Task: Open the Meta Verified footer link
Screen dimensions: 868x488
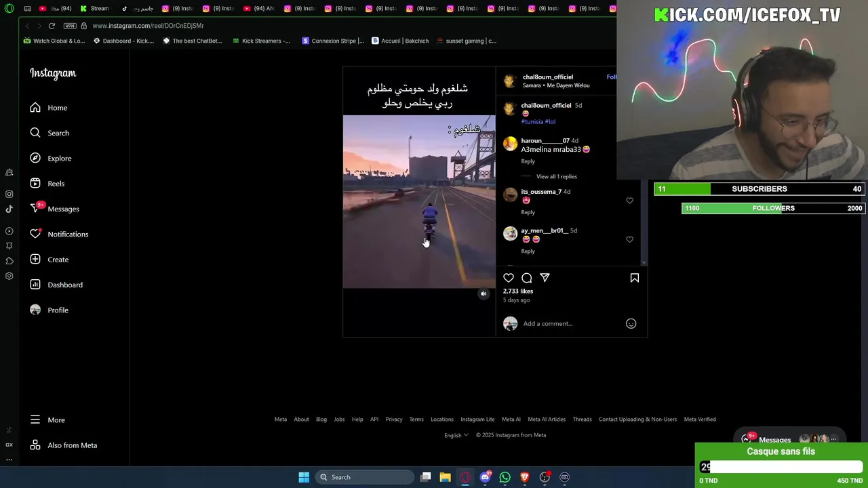Action: tap(700, 419)
